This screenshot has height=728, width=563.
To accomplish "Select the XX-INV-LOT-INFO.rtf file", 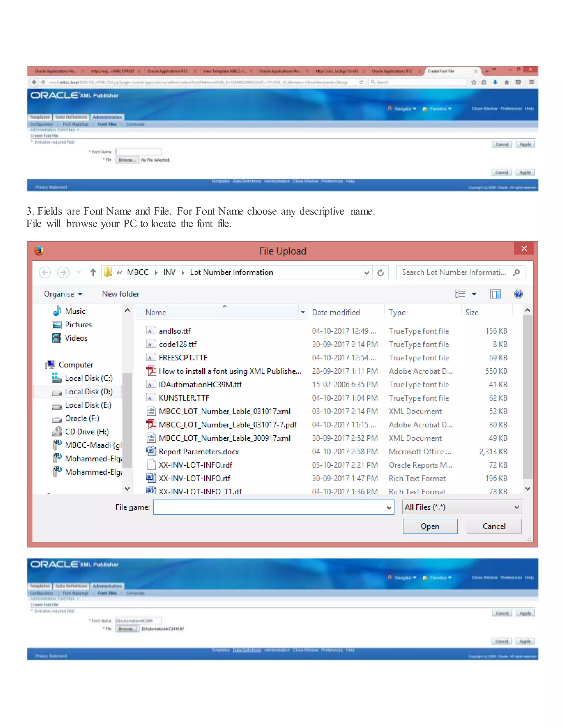I will [194, 478].
